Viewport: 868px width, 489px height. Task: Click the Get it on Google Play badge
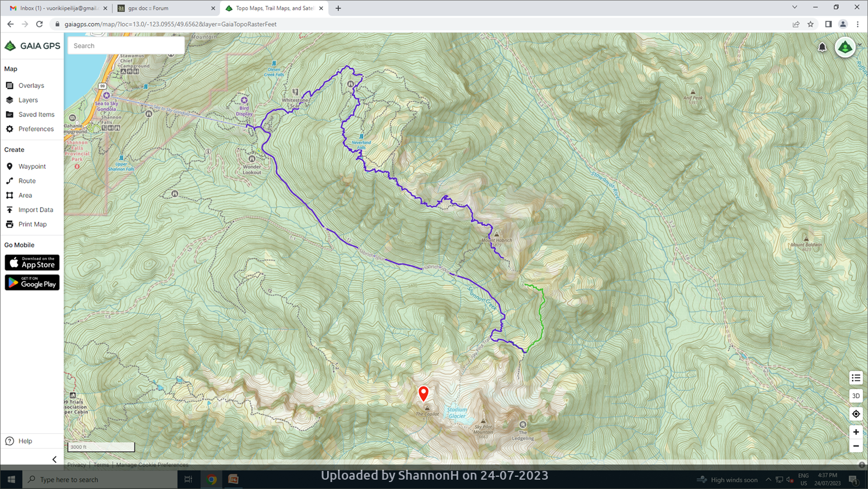click(x=32, y=282)
